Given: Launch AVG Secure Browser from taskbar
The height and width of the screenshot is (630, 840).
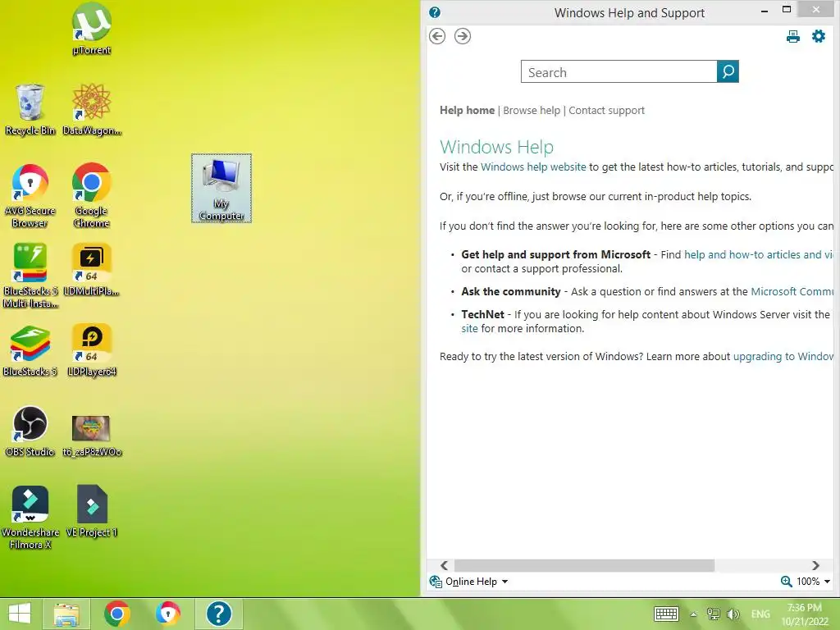Looking at the screenshot, I should click(x=168, y=614).
